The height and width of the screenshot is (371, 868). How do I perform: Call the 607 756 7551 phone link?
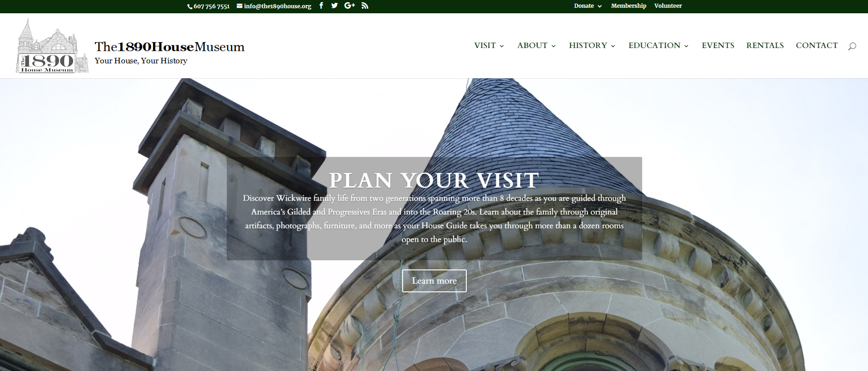coord(209,6)
